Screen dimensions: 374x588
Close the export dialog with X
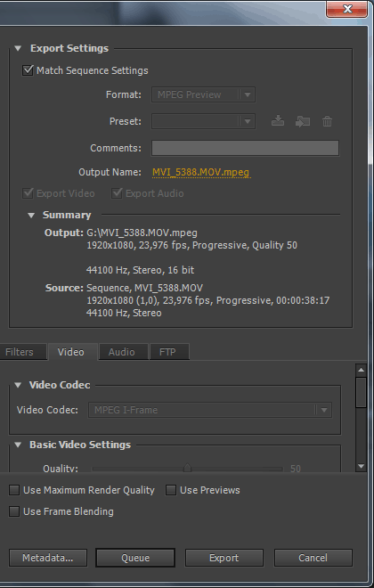(x=347, y=8)
